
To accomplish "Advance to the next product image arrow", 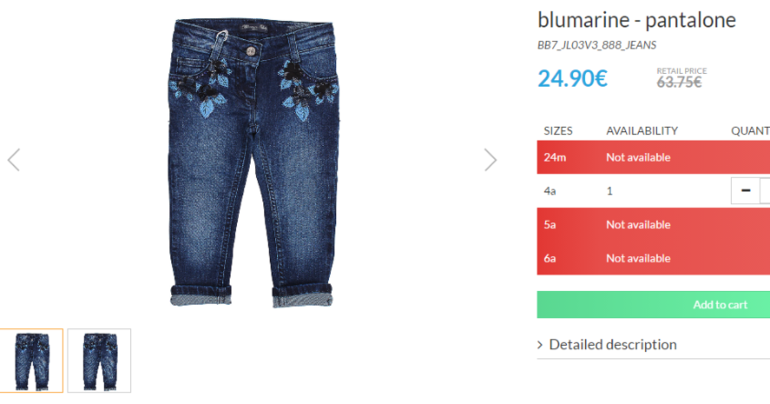I will 490,160.
